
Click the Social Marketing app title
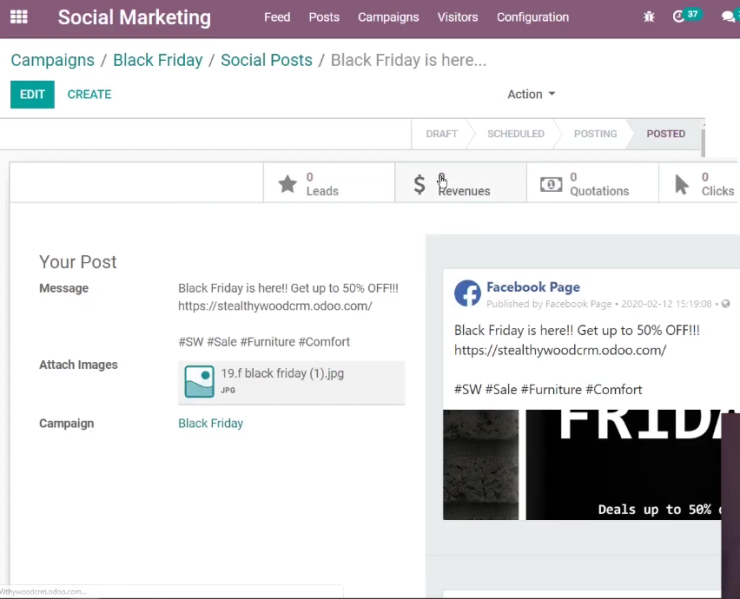[134, 17]
